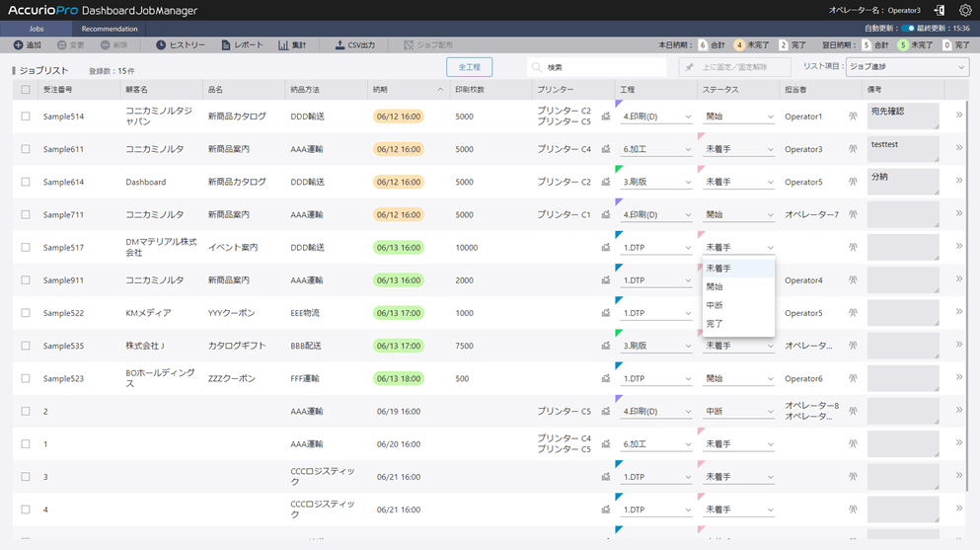Open the 工程 dropdown for Sample514
The image size is (980, 550).
click(x=656, y=117)
